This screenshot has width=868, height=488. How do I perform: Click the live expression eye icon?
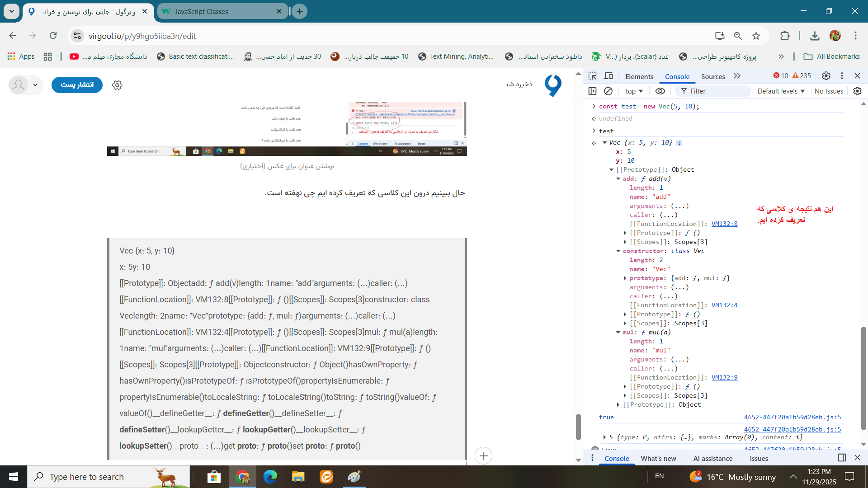tap(660, 91)
